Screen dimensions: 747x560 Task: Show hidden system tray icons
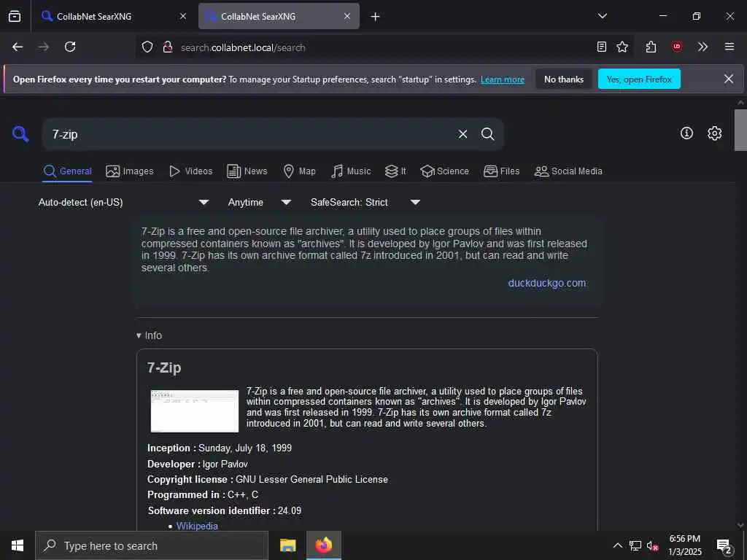(617, 545)
